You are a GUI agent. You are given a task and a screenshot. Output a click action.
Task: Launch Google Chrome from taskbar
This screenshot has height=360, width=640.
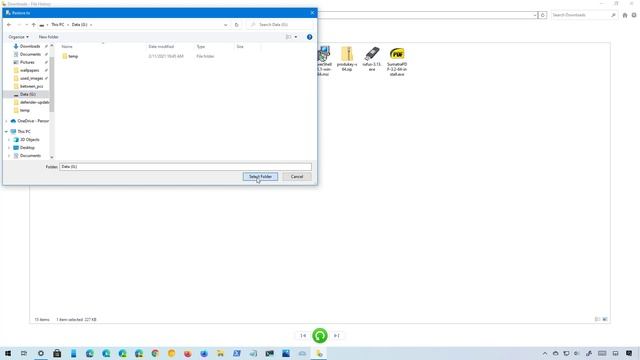pyautogui.click(x=155, y=353)
